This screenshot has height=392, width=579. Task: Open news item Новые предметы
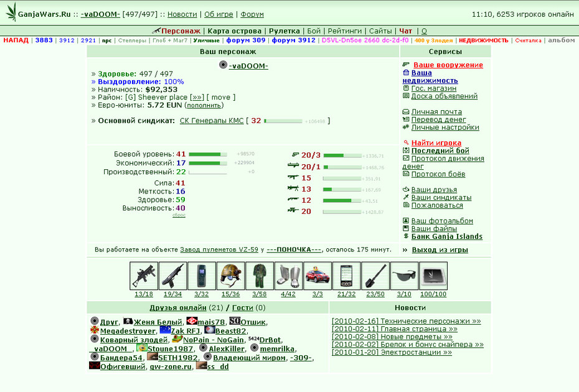click(392, 337)
